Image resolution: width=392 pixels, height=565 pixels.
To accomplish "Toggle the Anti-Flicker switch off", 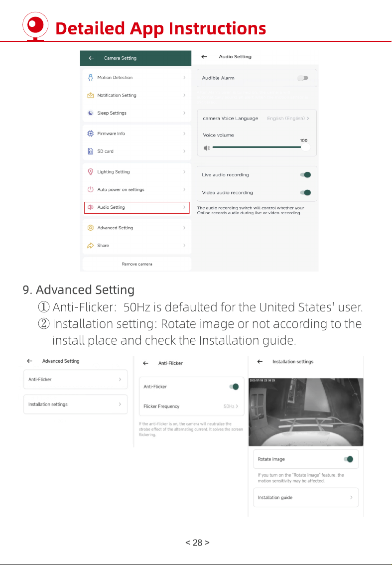I will 234,387.
